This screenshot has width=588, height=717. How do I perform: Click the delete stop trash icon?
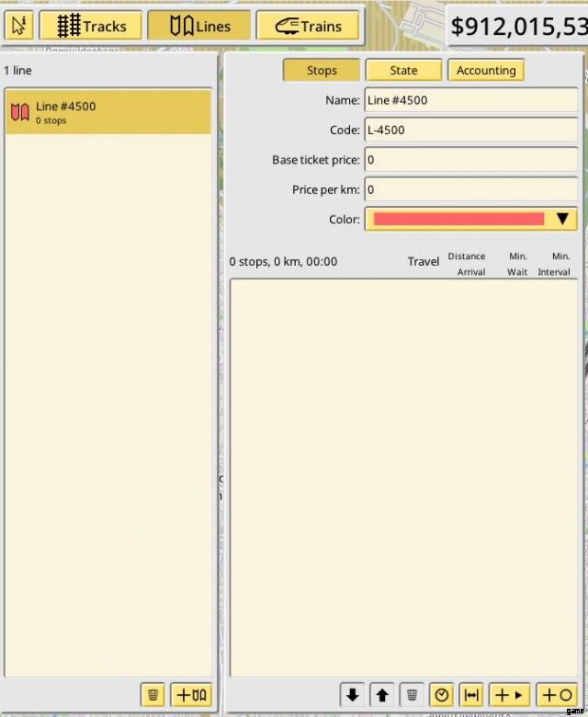(413, 695)
